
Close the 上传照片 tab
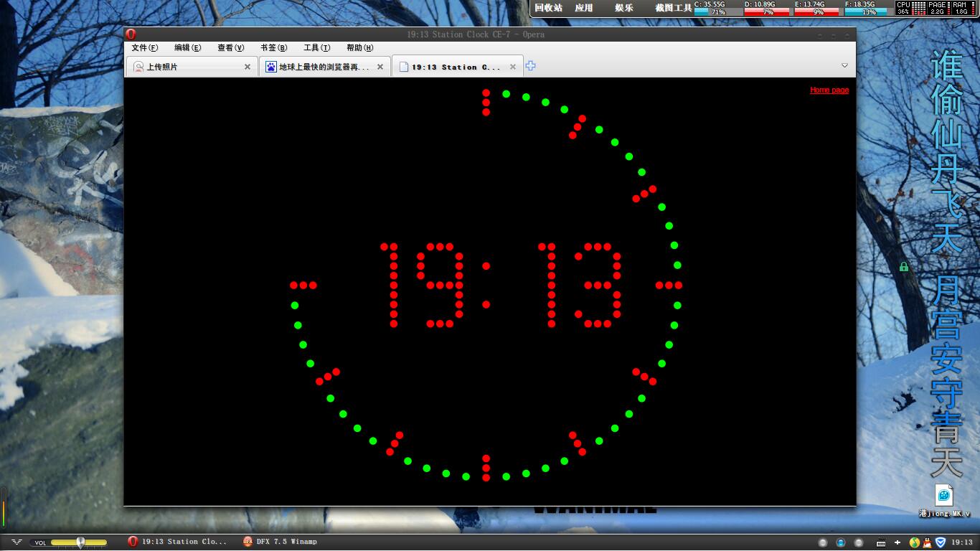[x=248, y=67]
